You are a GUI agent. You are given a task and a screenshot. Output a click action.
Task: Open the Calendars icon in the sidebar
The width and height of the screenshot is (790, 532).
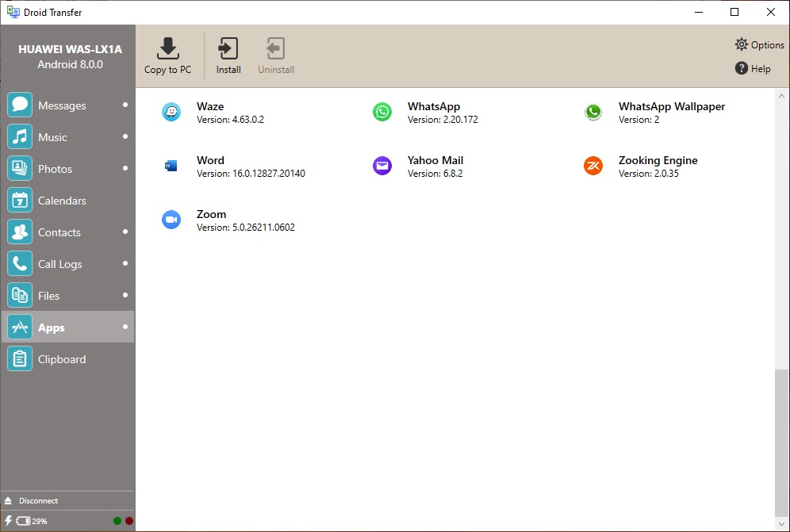click(x=20, y=200)
